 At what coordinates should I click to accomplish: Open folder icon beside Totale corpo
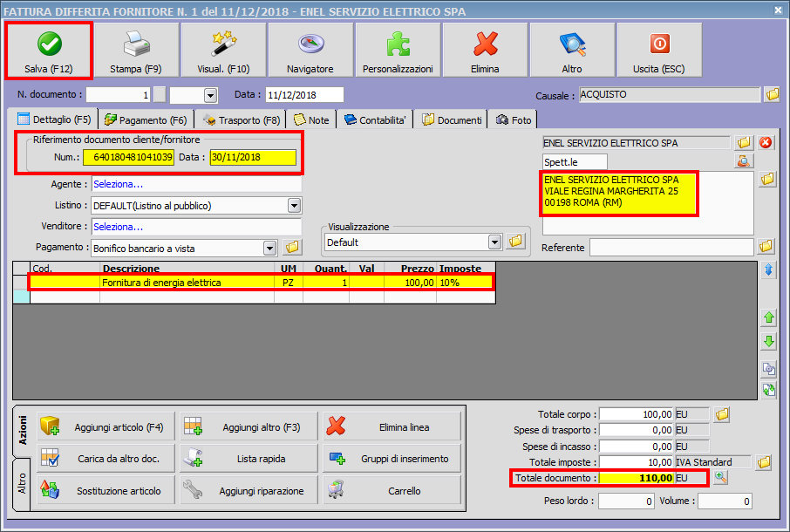(722, 414)
